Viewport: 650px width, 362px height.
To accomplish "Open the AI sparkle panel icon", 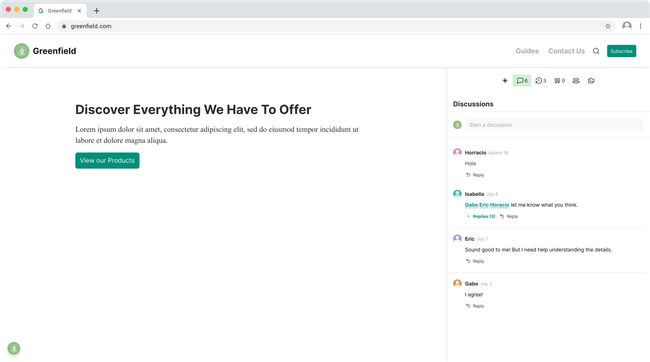I will (x=504, y=81).
